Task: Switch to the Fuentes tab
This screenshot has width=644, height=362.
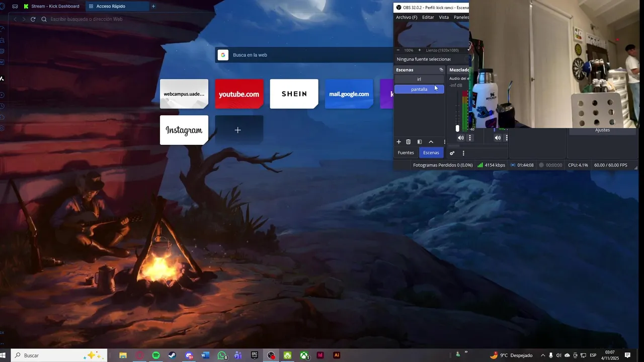Action: pos(406,153)
